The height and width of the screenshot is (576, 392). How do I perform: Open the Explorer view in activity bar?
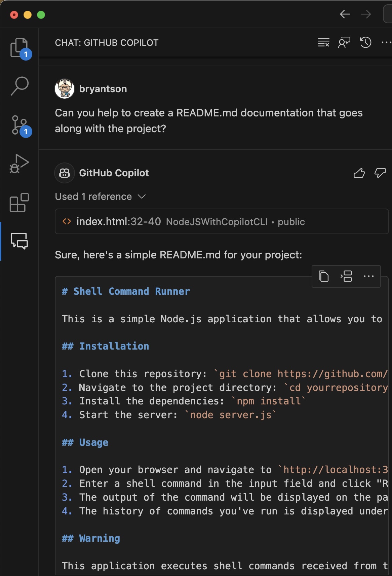tap(19, 47)
